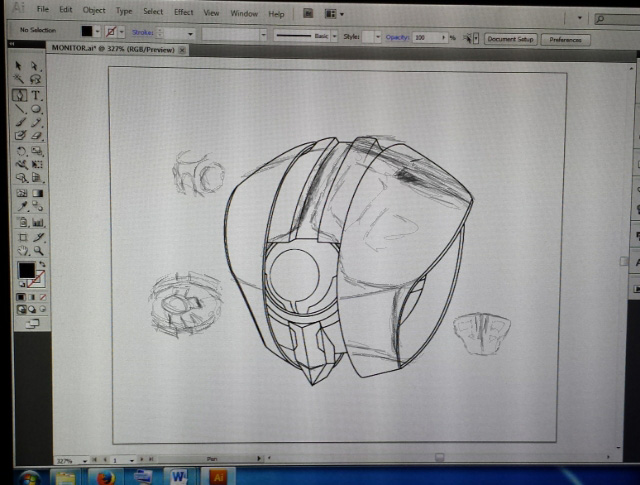Select the Eraser tool

point(37,135)
